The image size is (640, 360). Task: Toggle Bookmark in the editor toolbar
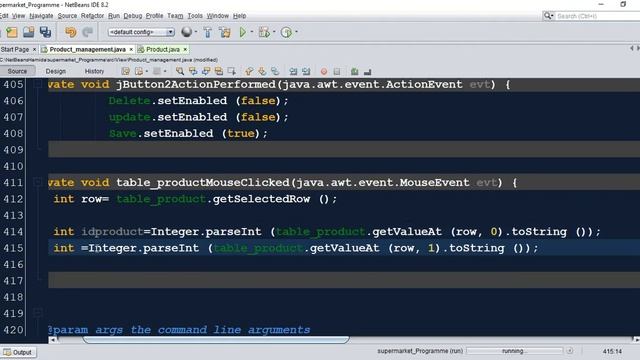[275, 71]
